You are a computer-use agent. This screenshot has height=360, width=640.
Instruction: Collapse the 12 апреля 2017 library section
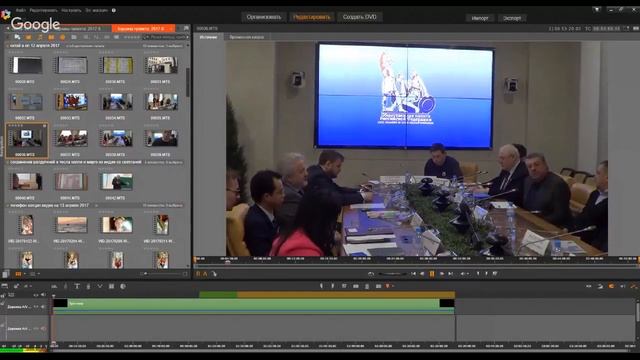pyautogui.click(x=7, y=46)
